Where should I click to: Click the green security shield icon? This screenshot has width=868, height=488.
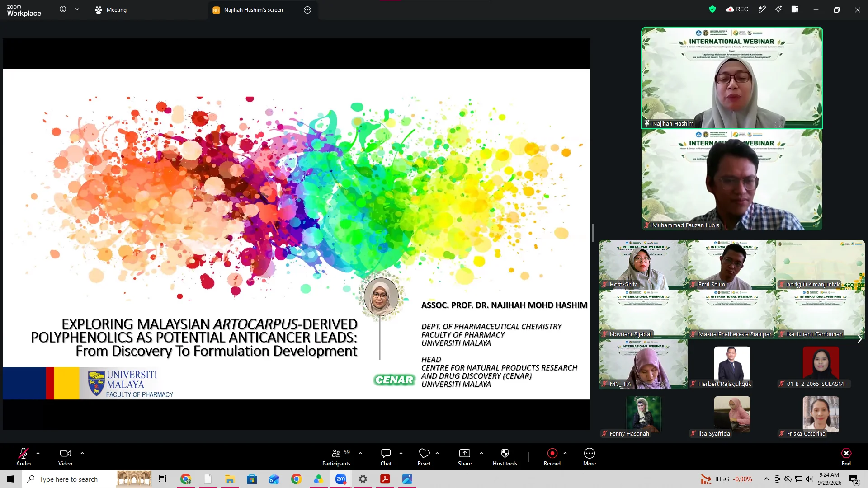[x=712, y=9]
